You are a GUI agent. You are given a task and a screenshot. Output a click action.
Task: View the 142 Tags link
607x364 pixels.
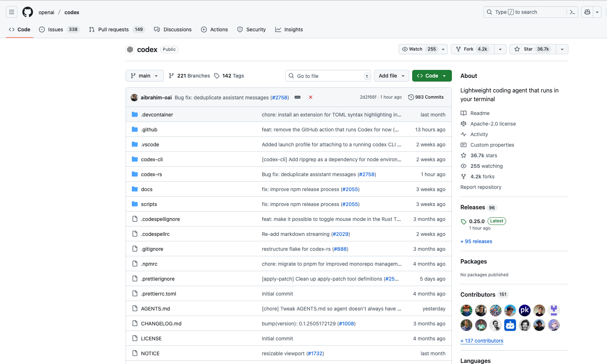coord(229,76)
